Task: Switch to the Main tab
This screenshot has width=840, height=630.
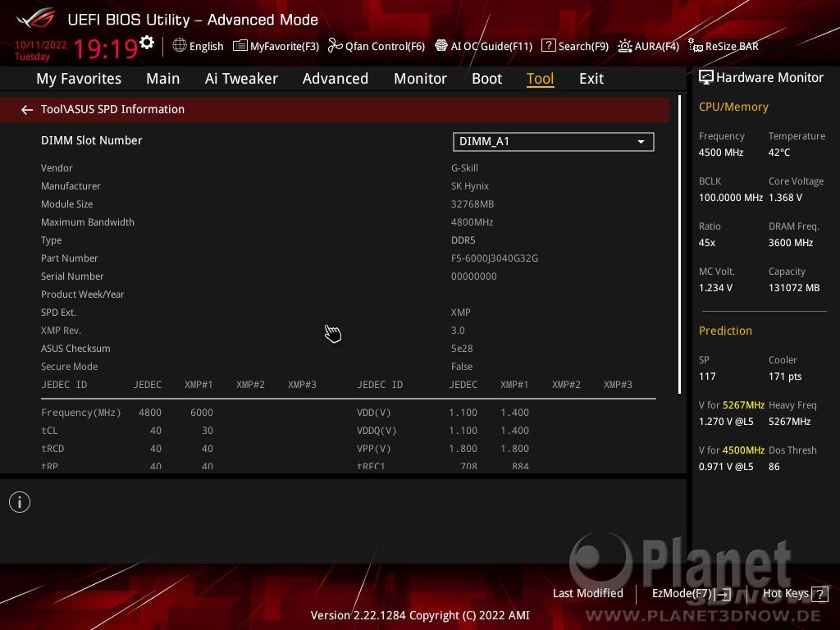Action: 163,79
